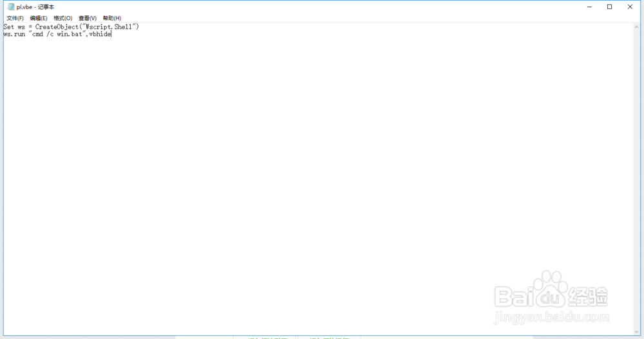644x339 pixels.
Task: Open the 查看(V) menu
Action: [88, 18]
